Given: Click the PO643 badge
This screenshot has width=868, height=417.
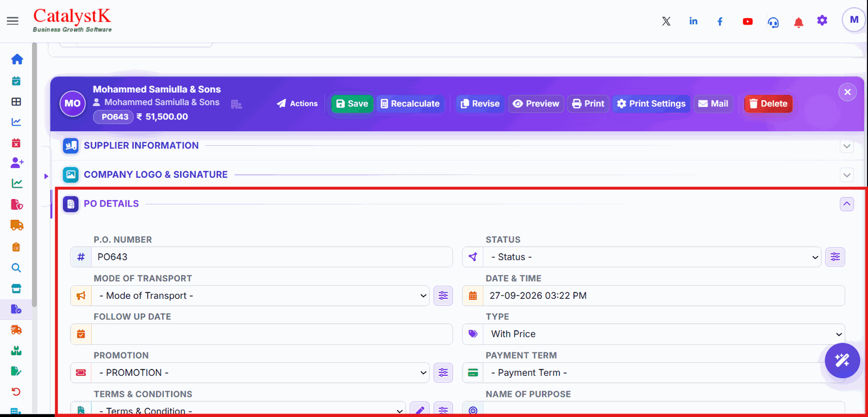Looking at the screenshot, I should pos(113,117).
